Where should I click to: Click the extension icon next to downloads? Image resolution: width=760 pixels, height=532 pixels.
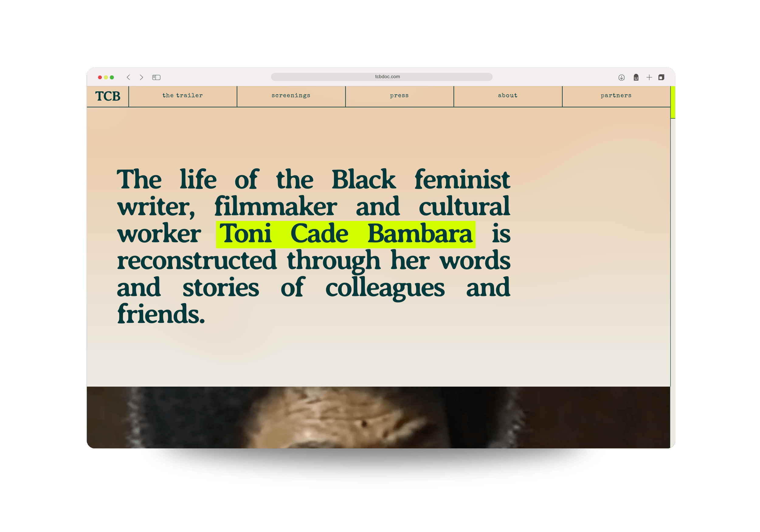(x=636, y=78)
